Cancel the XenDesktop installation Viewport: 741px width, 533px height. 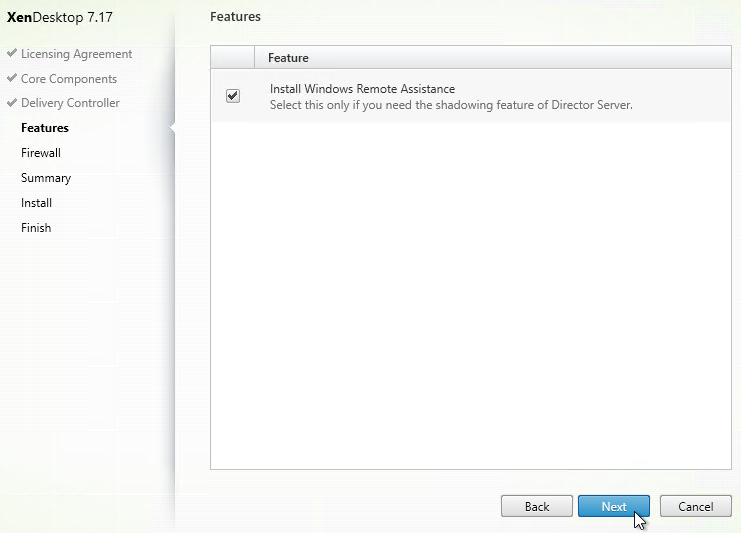pyautogui.click(x=696, y=507)
